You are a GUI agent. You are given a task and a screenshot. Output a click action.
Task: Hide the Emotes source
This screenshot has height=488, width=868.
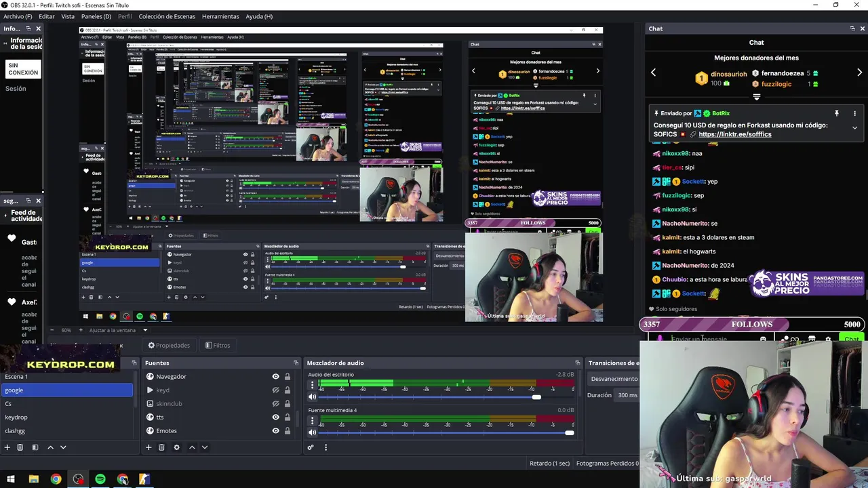coord(275,430)
